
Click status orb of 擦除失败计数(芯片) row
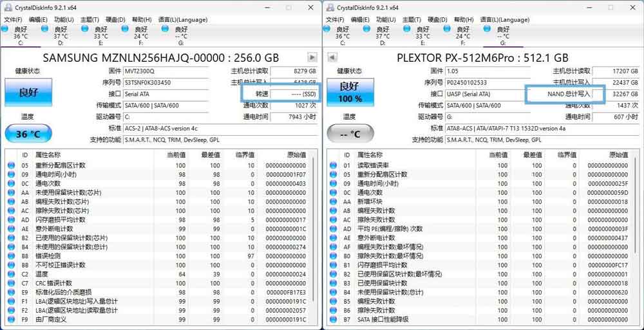pos(12,210)
